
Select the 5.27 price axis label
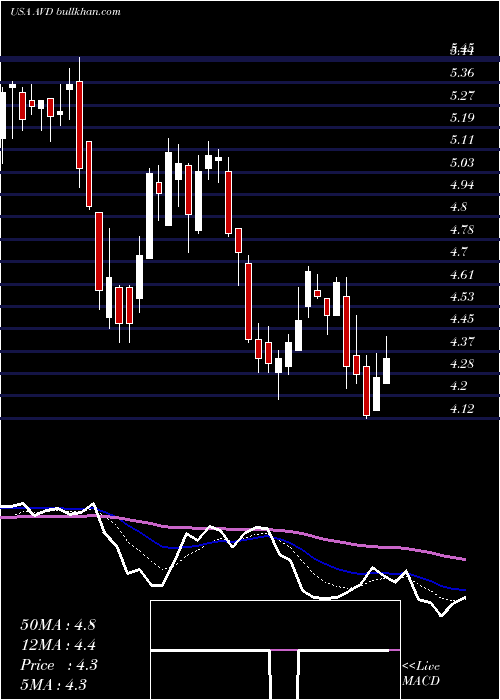462,96
